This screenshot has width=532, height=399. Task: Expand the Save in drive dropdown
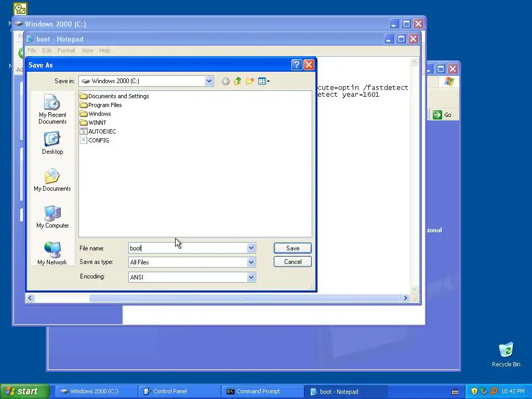tap(209, 81)
